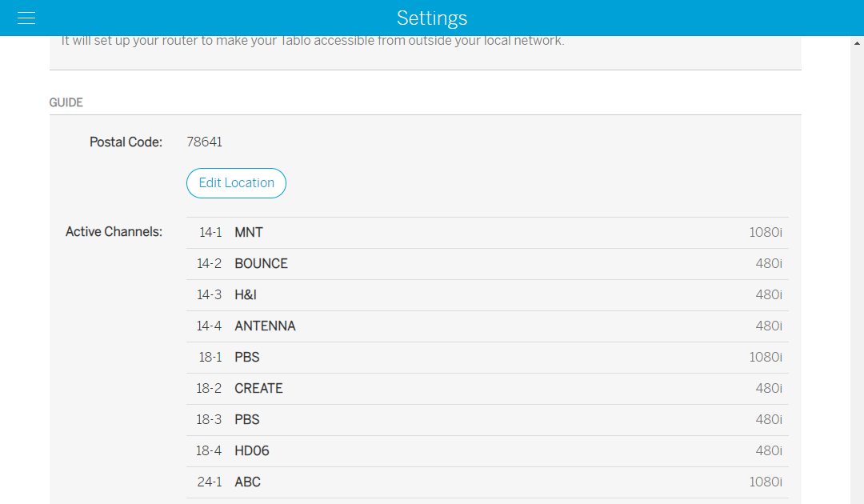Choose the 18-4 HD06 channel
The width and height of the screenshot is (864, 504).
click(x=487, y=451)
